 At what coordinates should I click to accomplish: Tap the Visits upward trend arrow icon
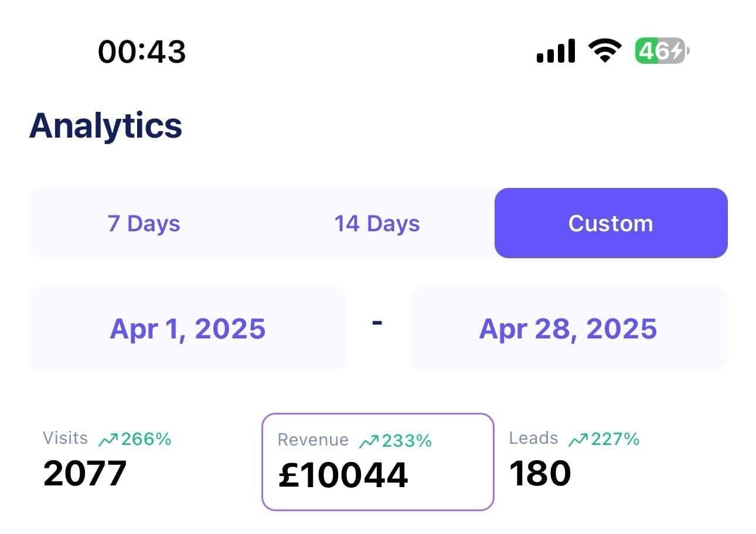108,439
